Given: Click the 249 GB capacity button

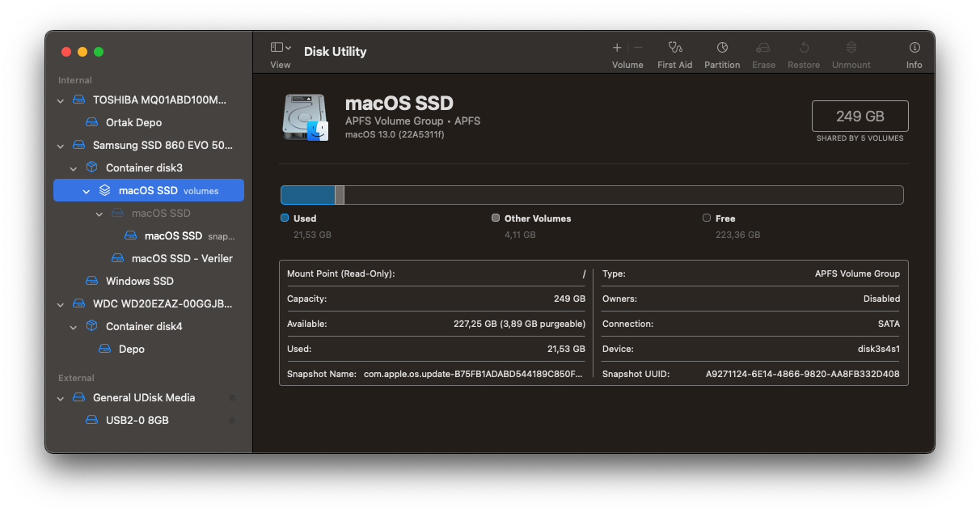Looking at the screenshot, I should point(860,115).
